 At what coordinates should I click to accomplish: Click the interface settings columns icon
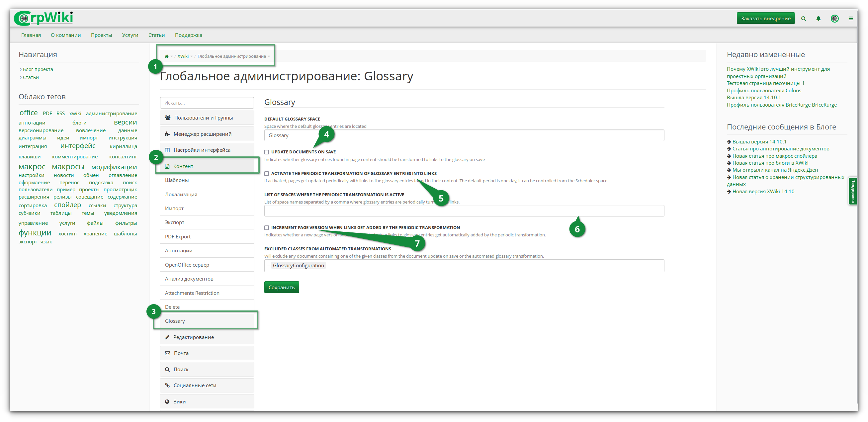click(x=167, y=150)
